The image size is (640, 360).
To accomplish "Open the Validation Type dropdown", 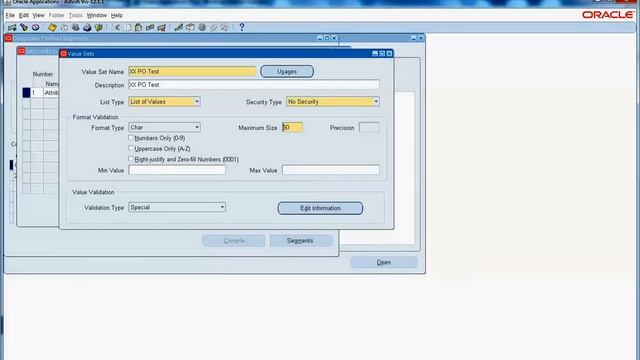I will pos(222,207).
